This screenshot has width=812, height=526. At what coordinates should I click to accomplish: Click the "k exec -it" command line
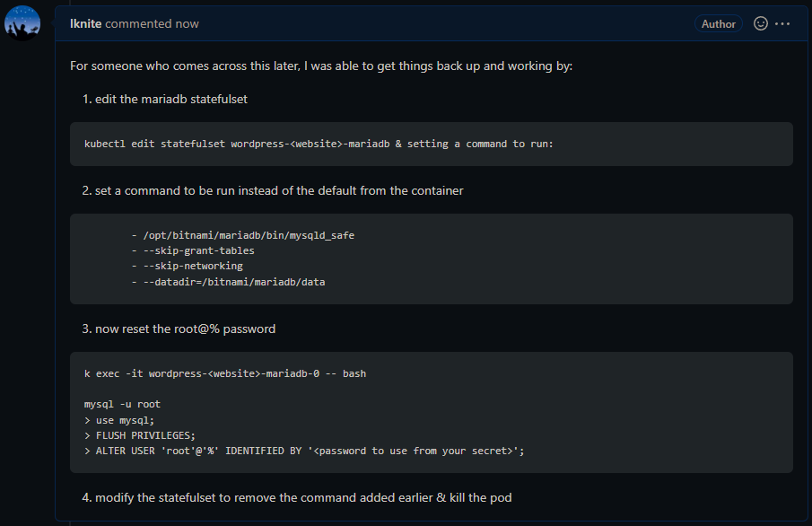224,373
